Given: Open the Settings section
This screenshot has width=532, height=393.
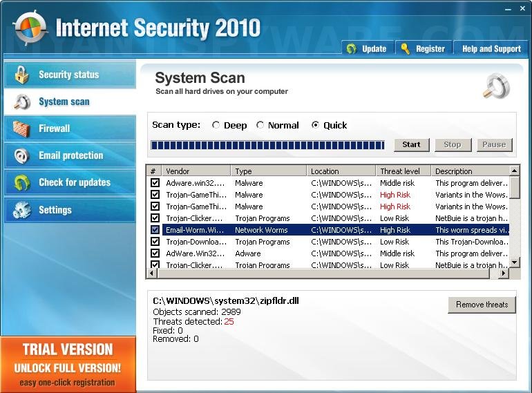Looking at the screenshot, I should [x=70, y=209].
